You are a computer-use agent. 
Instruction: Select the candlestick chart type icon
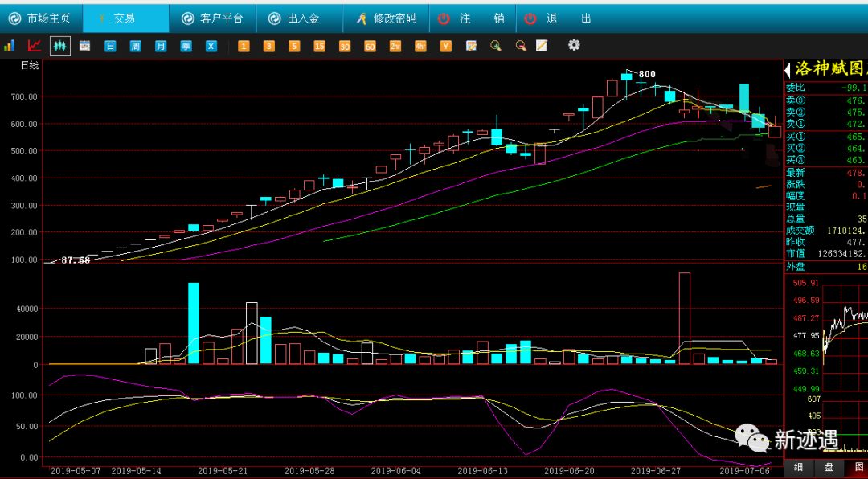coord(59,46)
